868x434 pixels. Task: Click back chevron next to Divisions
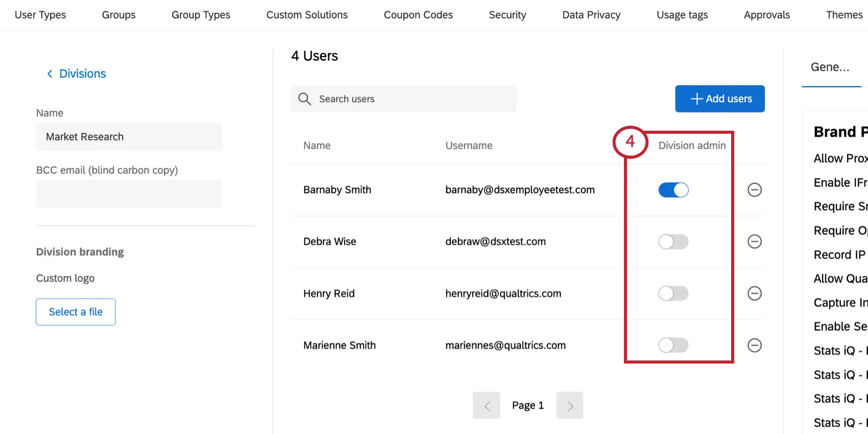point(50,74)
